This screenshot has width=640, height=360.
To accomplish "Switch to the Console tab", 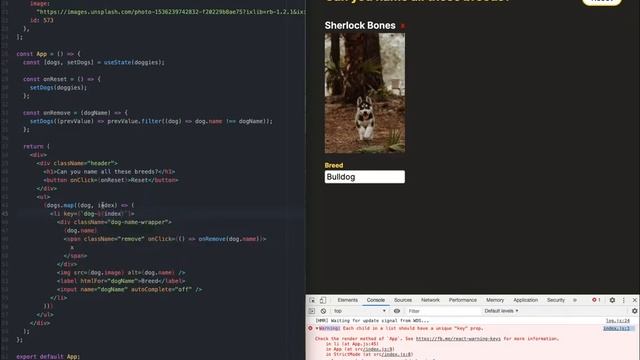I will pyautogui.click(x=376, y=300).
